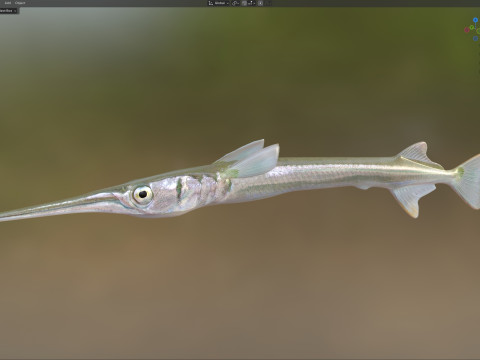Open the Add menu in the header
Image resolution: width=480 pixels, height=360 pixels.
pos(7,3)
